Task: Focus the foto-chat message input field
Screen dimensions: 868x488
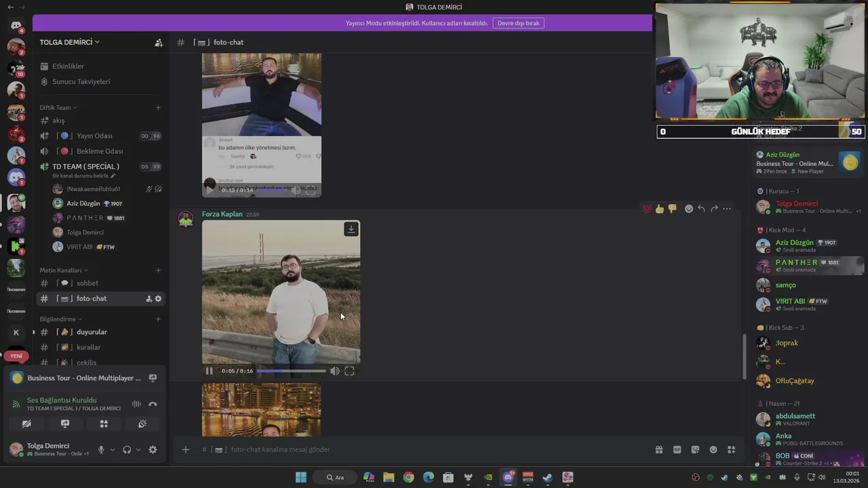Action: 420,449
